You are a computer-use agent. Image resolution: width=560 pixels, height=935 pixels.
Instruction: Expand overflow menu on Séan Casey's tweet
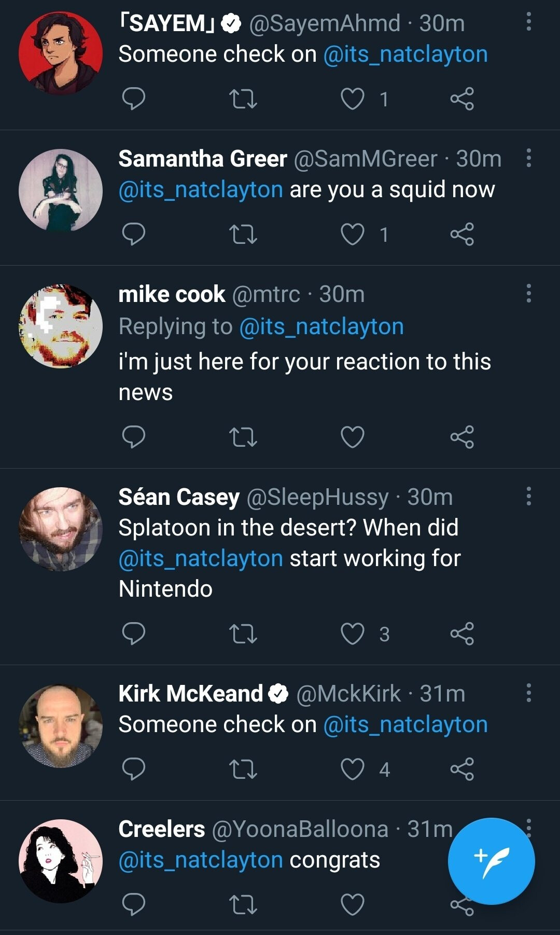coord(528,496)
